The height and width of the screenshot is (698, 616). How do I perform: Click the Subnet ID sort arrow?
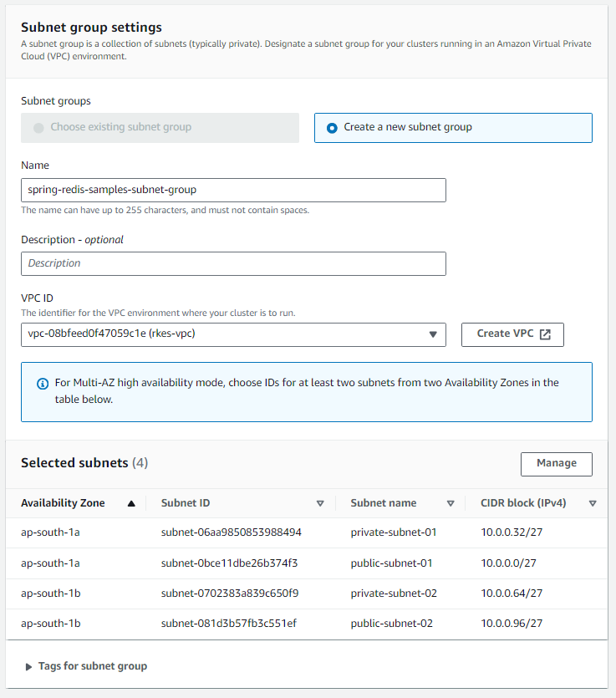coord(320,503)
